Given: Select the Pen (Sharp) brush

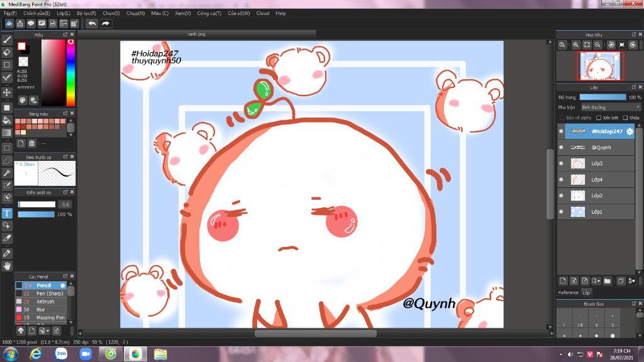Looking at the screenshot, I should pos(40,293).
